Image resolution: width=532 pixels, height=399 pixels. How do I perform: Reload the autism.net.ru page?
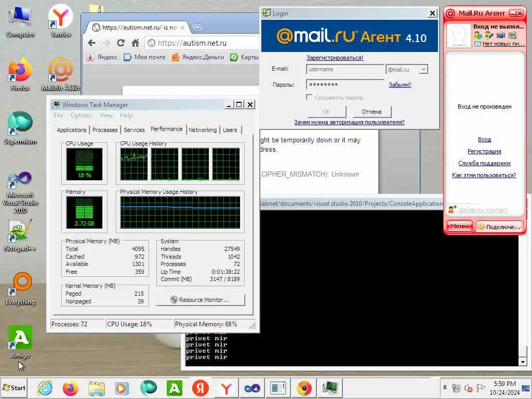[121, 43]
